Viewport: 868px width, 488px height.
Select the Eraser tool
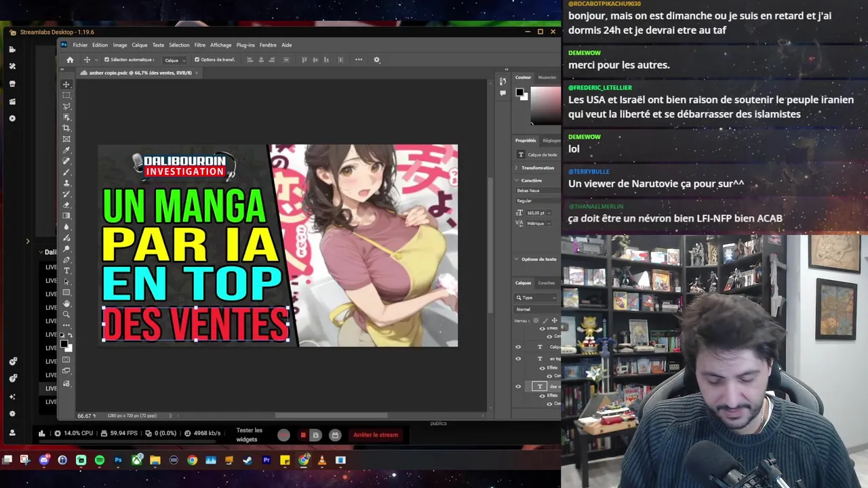pyautogui.click(x=66, y=205)
